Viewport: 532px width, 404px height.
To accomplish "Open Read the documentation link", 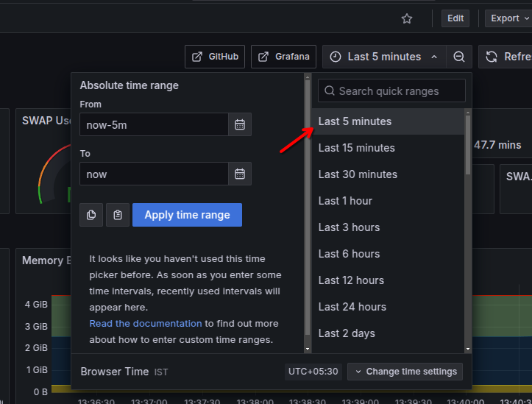I will point(146,324).
